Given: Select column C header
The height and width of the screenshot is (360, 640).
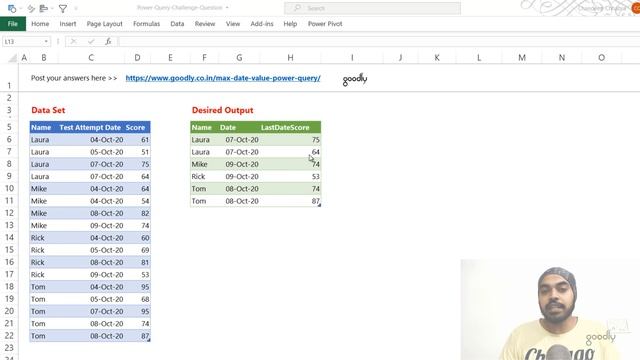Looking at the screenshot, I should click(91, 58).
